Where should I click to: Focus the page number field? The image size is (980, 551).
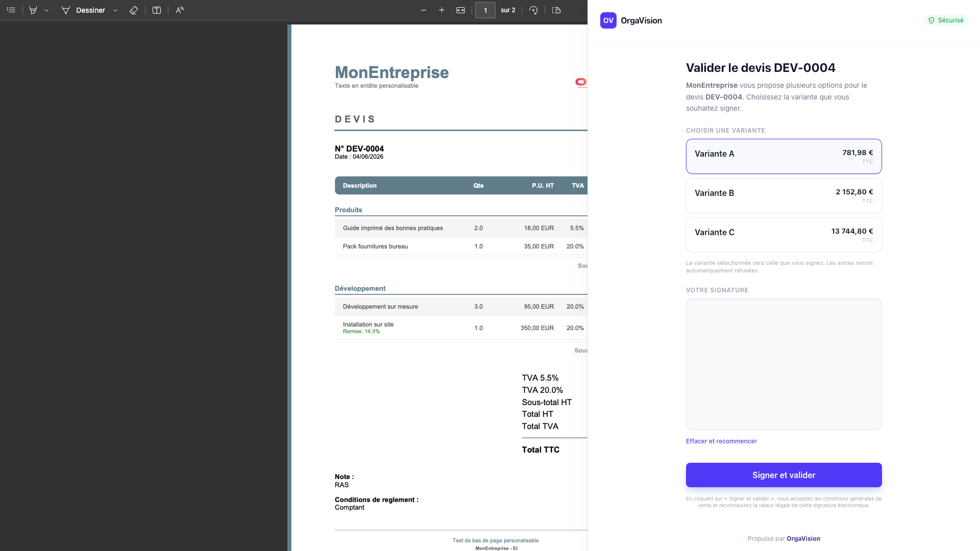coord(485,10)
